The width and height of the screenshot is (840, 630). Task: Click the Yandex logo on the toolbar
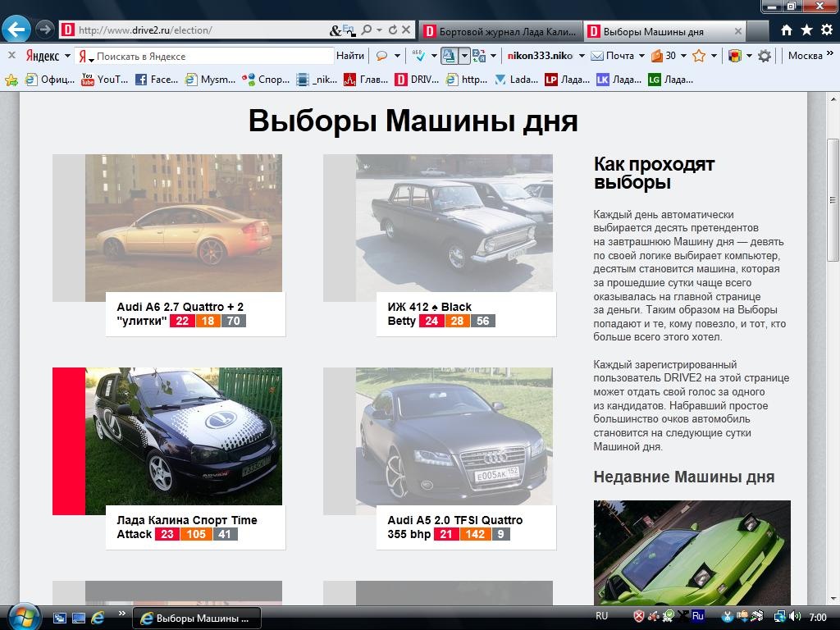point(43,56)
